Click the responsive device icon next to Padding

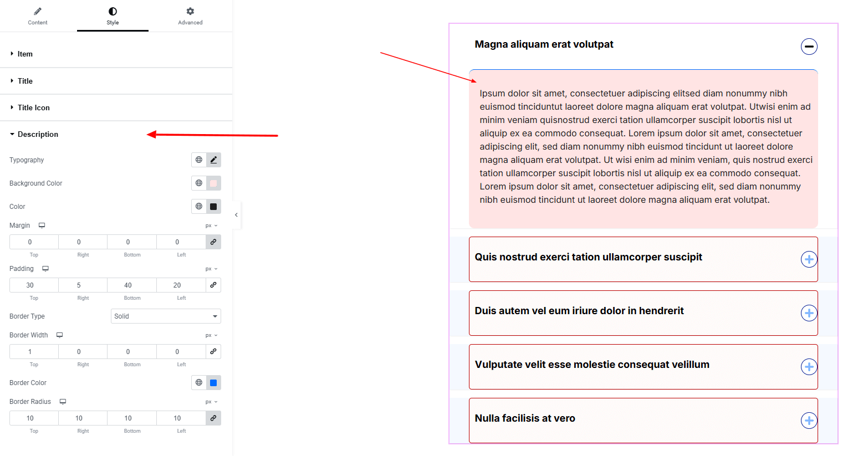tap(45, 269)
